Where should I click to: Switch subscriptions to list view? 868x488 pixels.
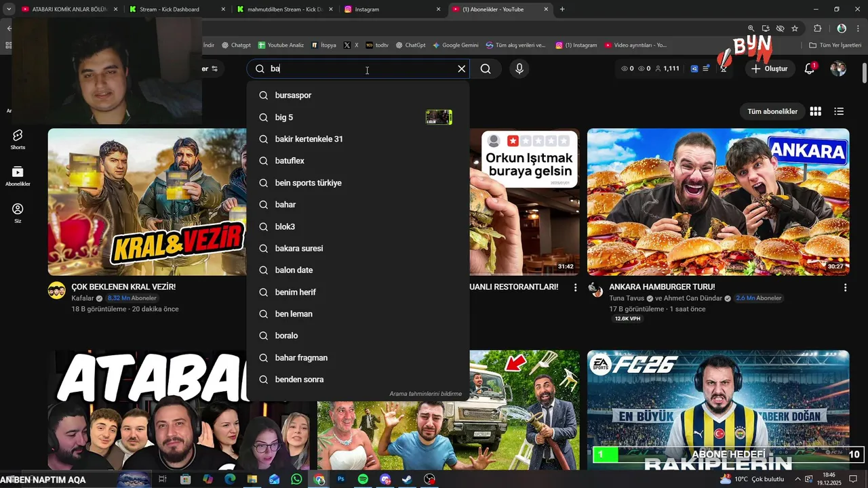click(839, 111)
